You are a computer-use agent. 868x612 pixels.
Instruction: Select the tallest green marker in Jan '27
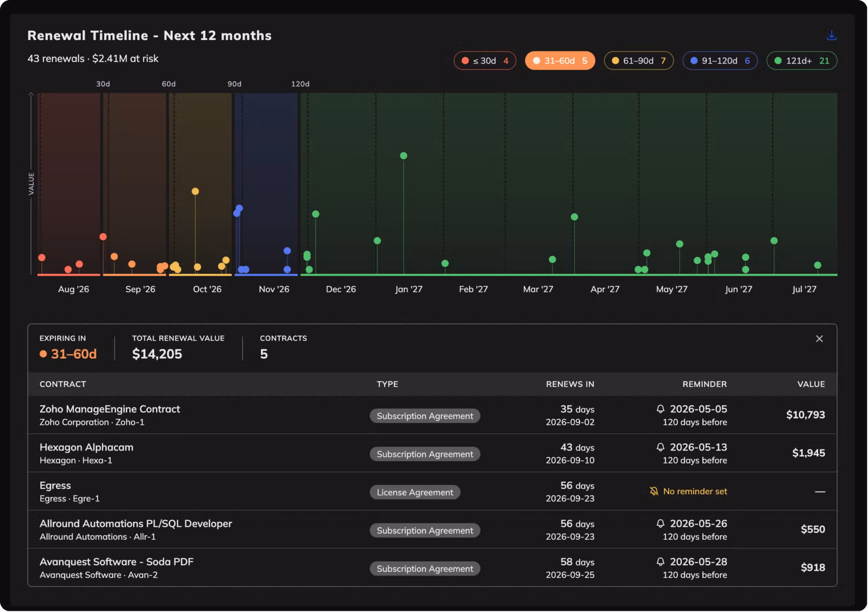click(403, 156)
